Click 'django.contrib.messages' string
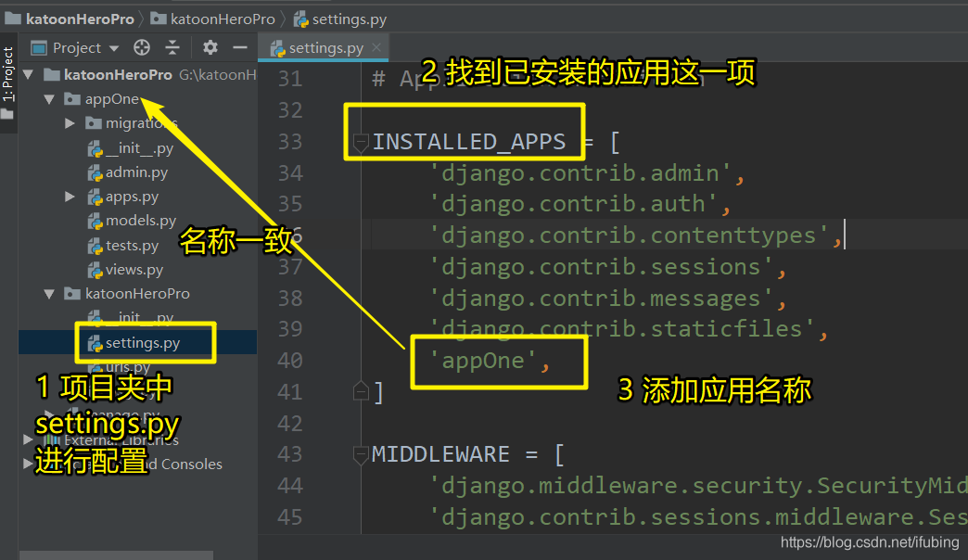The width and height of the screenshot is (968, 560). click(x=602, y=299)
